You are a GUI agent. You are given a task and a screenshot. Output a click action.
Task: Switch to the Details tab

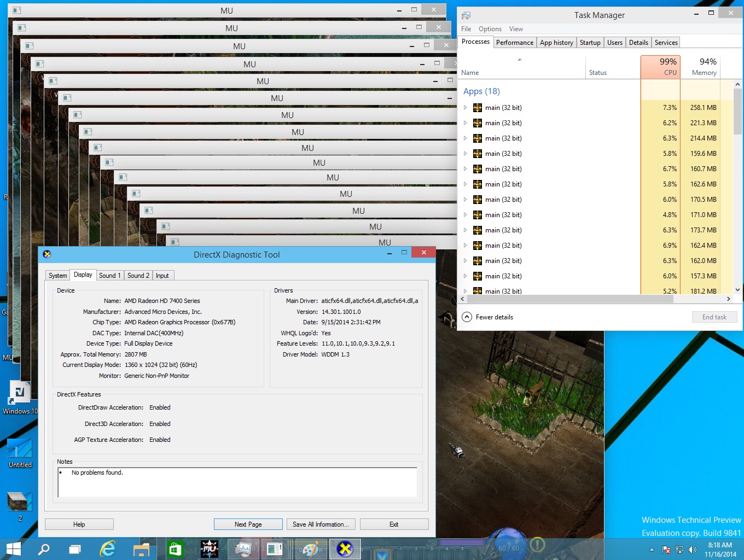tap(638, 43)
